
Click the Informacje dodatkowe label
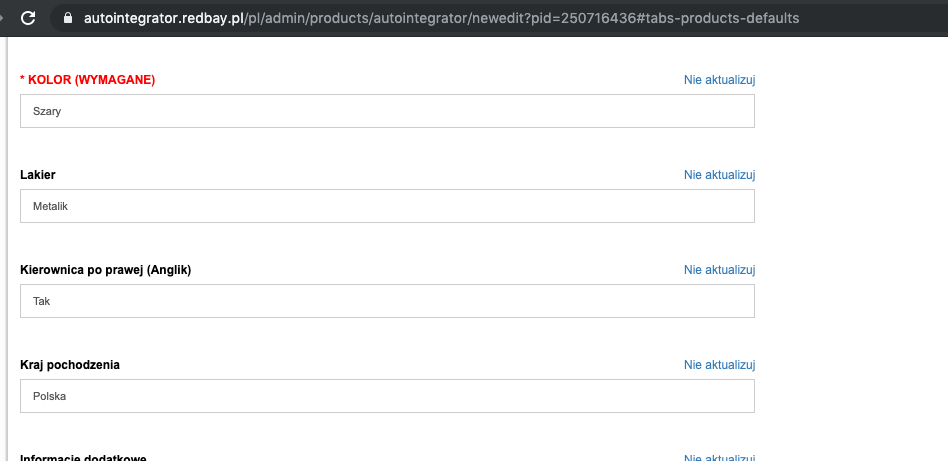point(83,457)
